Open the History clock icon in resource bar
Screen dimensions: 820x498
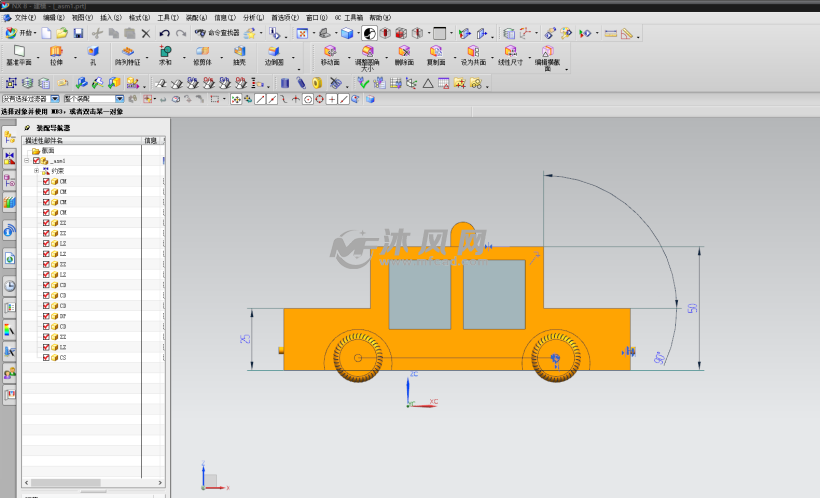tap(9, 286)
